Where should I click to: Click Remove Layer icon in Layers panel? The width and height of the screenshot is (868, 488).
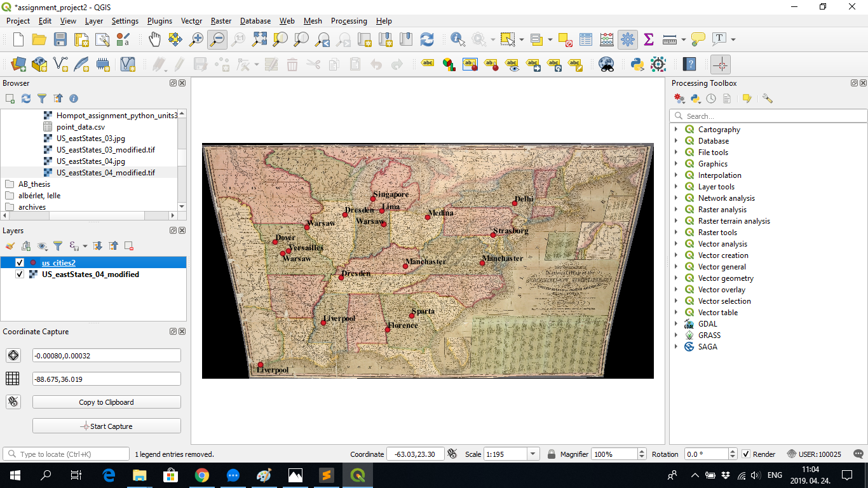tap(129, 246)
